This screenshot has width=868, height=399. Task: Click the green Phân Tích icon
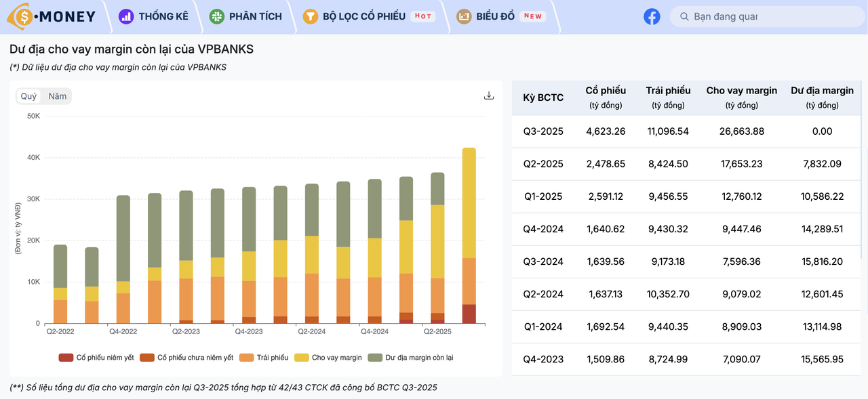(x=216, y=16)
